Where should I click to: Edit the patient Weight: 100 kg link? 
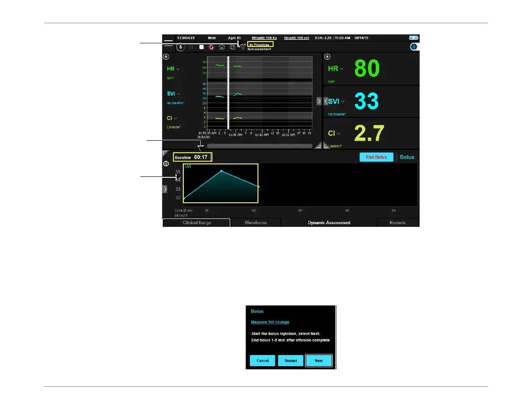point(264,38)
